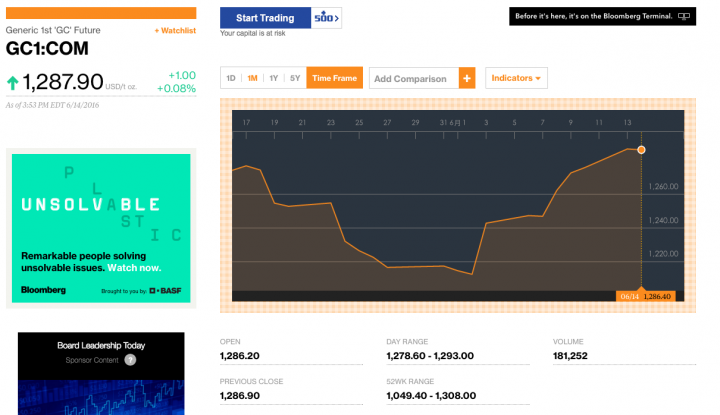This screenshot has width=720, height=415.
Task: Click the Generic 1st 'GC' Future label
Action: [x=53, y=30]
